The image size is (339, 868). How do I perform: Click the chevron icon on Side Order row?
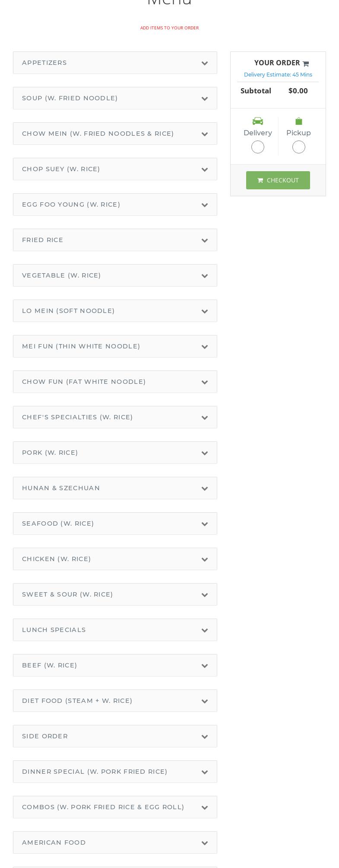(205, 737)
